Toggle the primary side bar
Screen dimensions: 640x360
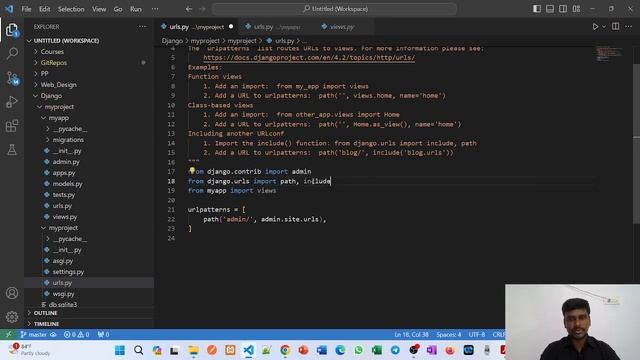pos(537,9)
